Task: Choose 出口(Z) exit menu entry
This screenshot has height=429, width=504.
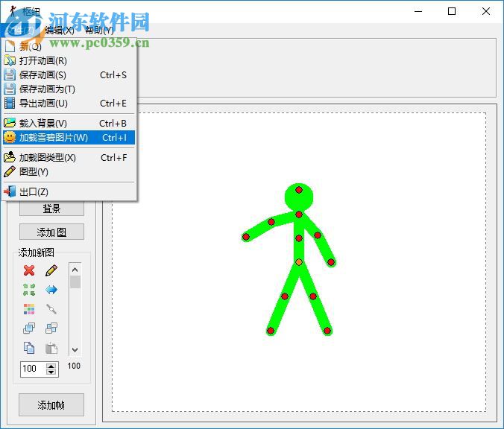Action: [69, 191]
